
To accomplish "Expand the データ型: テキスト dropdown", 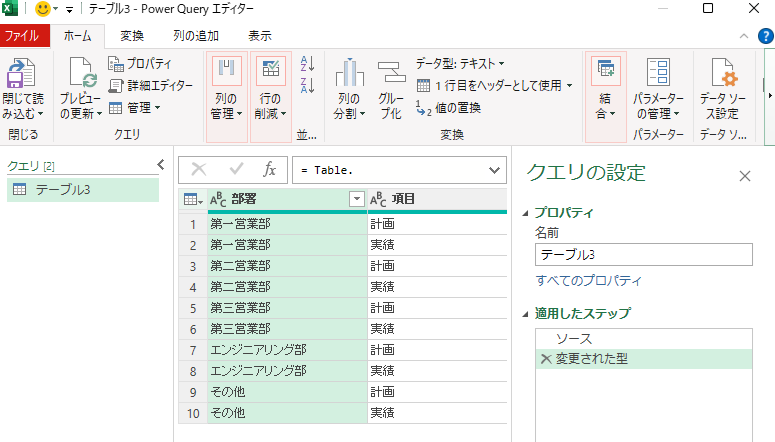I will coord(460,64).
